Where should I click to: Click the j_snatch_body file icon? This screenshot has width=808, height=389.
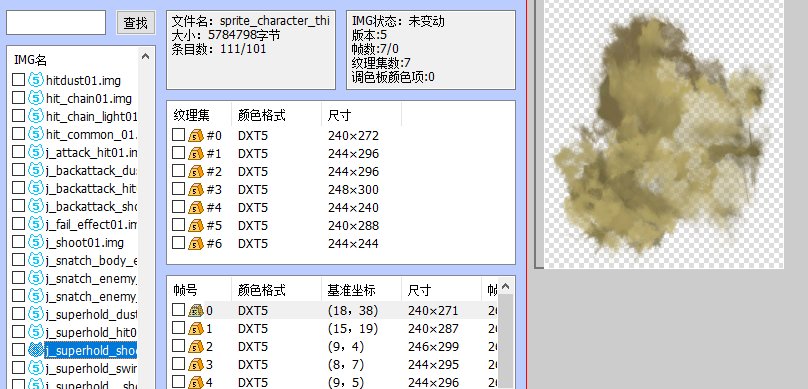coord(36,260)
